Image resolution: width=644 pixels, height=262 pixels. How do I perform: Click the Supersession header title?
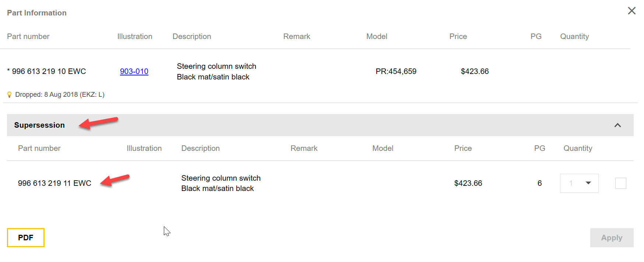39,125
